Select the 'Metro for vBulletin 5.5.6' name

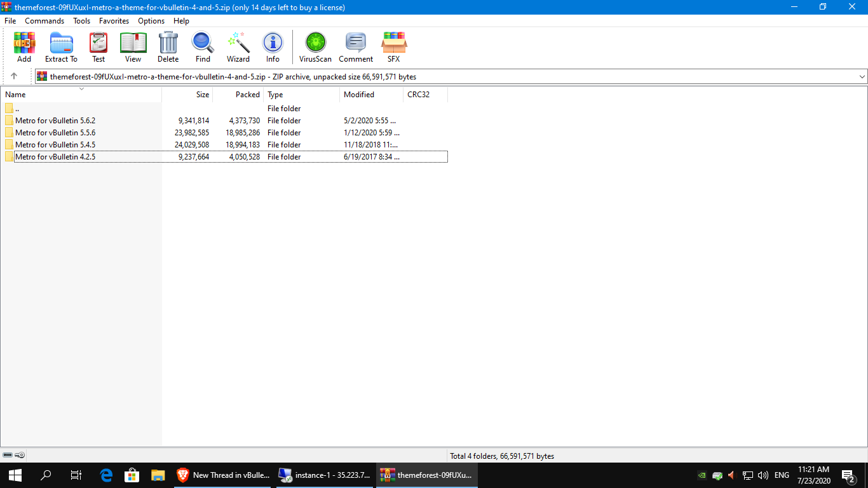click(x=55, y=133)
